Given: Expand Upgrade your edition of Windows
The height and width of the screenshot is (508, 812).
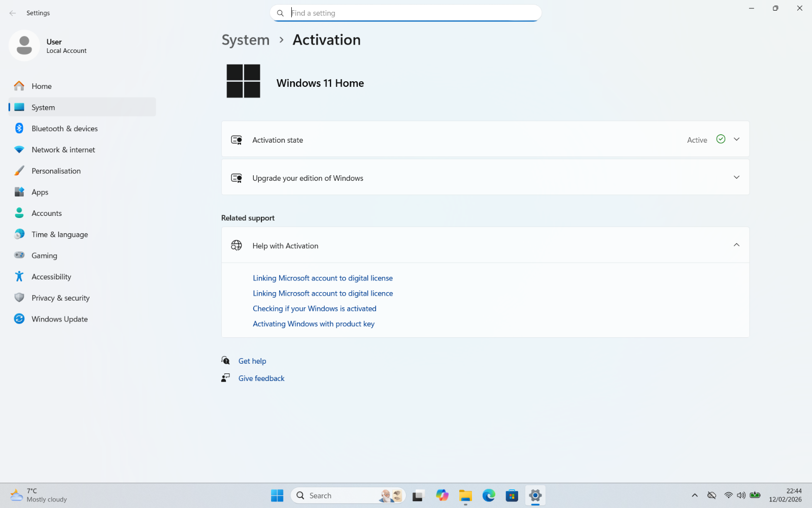Looking at the screenshot, I should pyautogui.click(x=736, y=177).
